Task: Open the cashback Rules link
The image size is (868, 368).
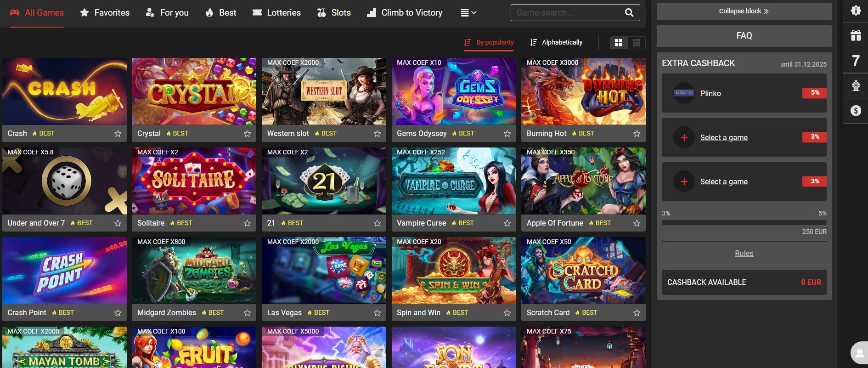Action: click(744, 253)
